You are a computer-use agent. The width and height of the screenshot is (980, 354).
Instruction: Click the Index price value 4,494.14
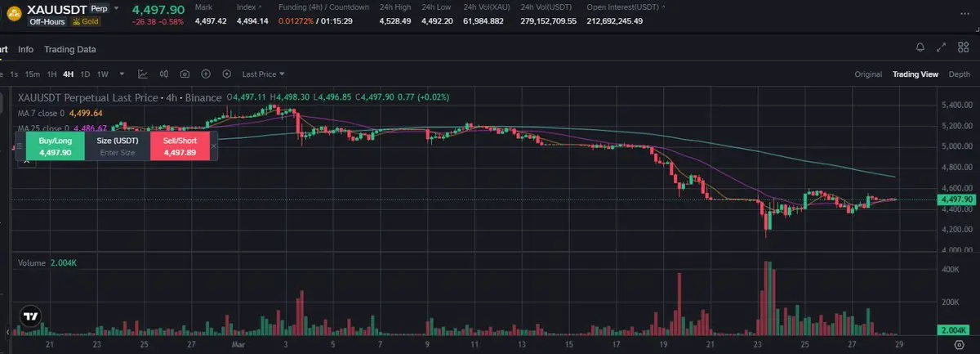(252, 20)
